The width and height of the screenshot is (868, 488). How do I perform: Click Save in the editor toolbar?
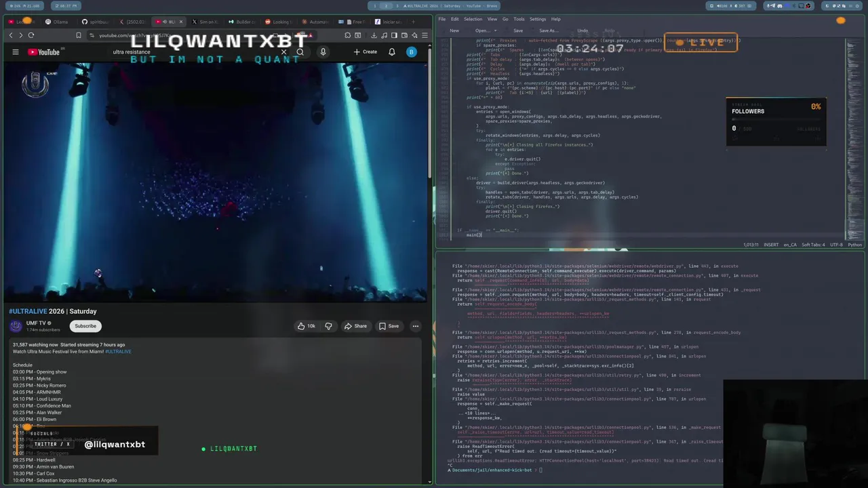click(518, 30)
